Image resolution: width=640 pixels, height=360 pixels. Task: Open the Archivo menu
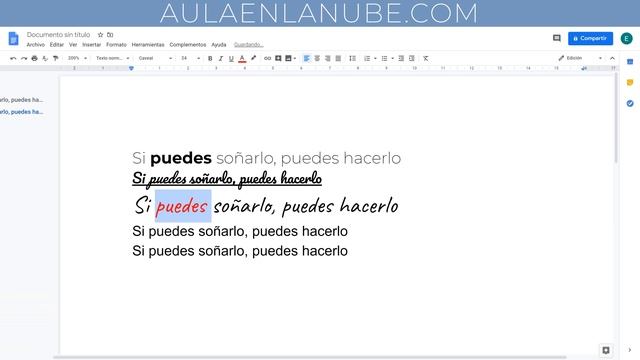coord(36,44)
